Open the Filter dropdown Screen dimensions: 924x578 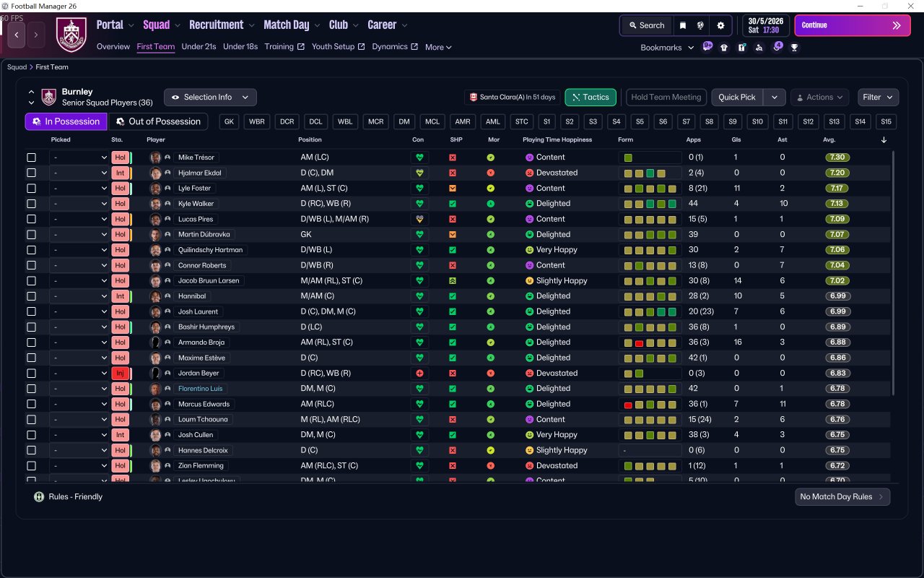tap(878, 98)
